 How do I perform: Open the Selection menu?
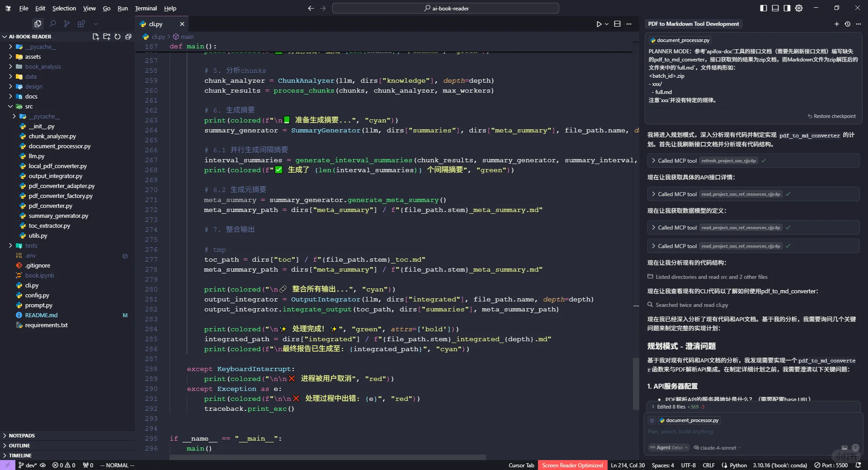(64, 8)
